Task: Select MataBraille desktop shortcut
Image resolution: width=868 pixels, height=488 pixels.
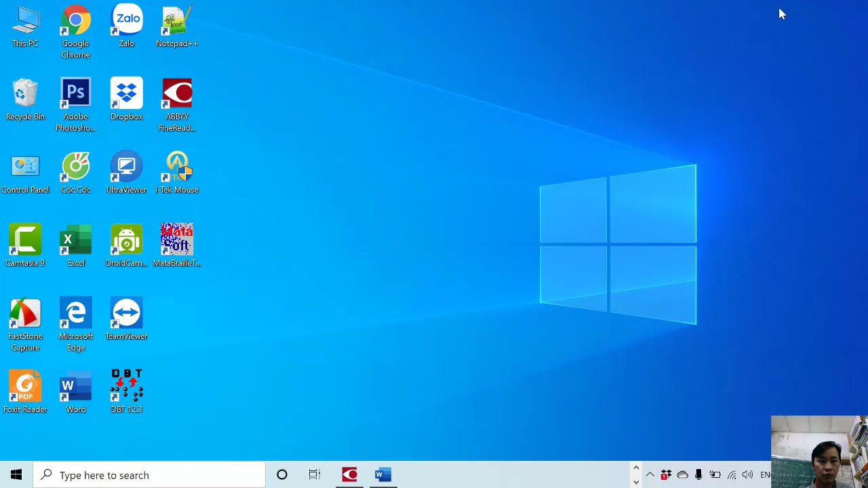Action: (177, 247)
